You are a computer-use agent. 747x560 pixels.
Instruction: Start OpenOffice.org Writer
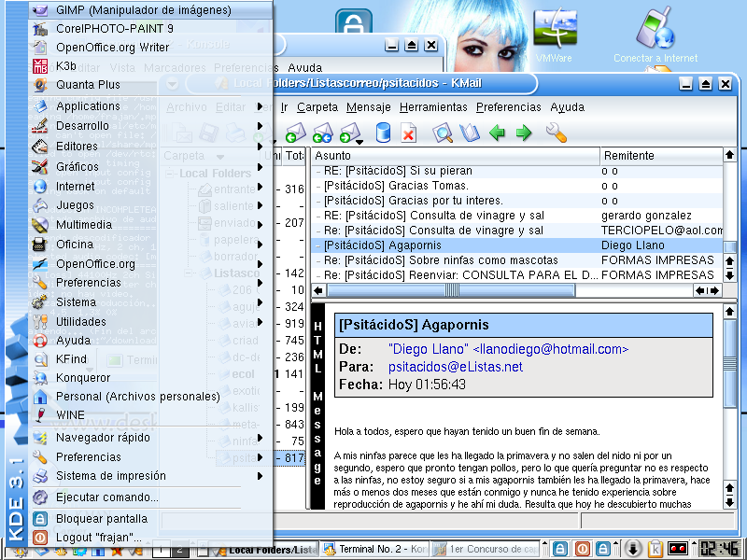coord(150,48)
